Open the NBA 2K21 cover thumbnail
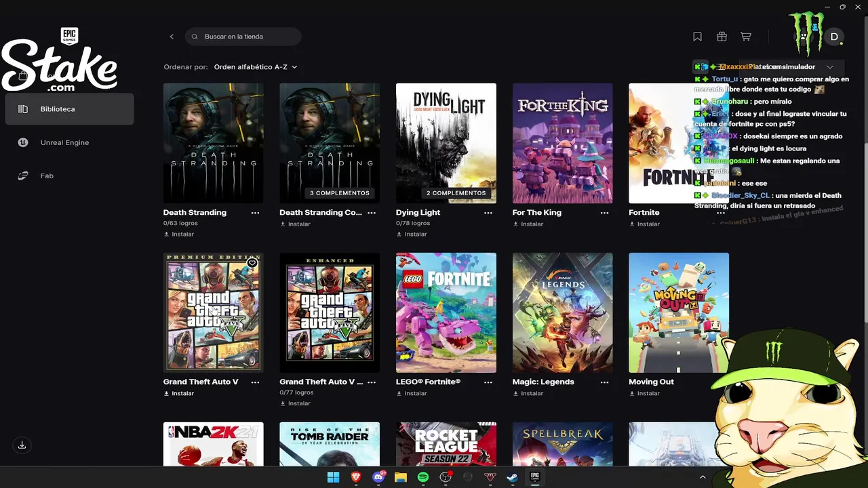868x488 pixels. point(214,444)
